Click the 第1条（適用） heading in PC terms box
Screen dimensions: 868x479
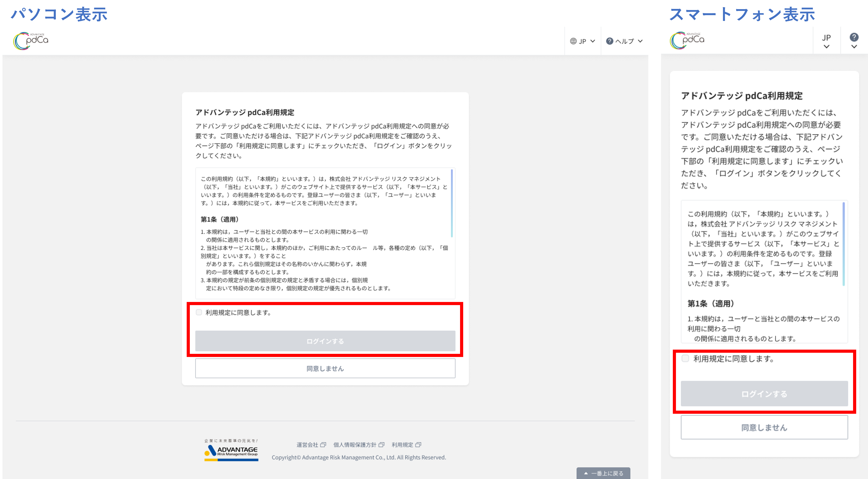pyautogui.click(x=220, y=219)
